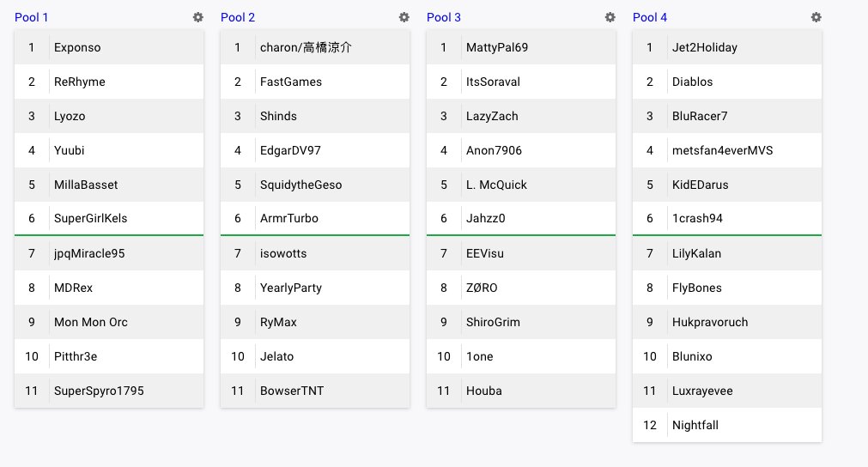Open the Pool 3 link
The image size is (868, 467).
pyautogui.click(x=443, y=17)
